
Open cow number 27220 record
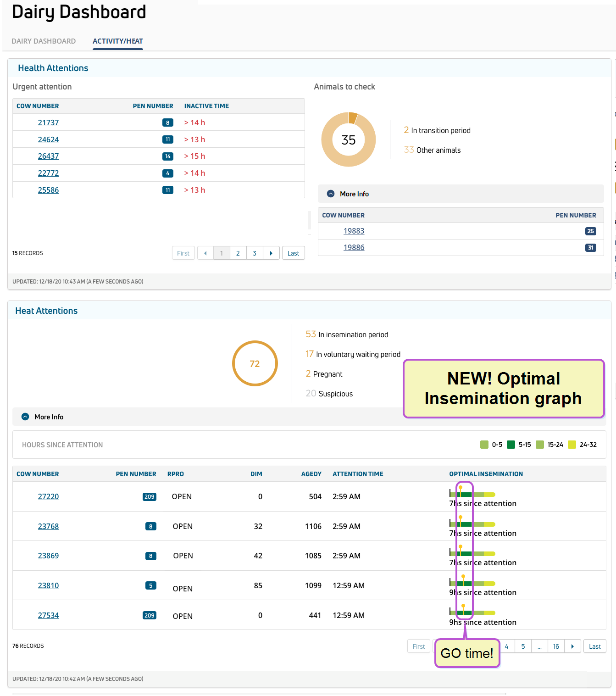pos(49,496)
